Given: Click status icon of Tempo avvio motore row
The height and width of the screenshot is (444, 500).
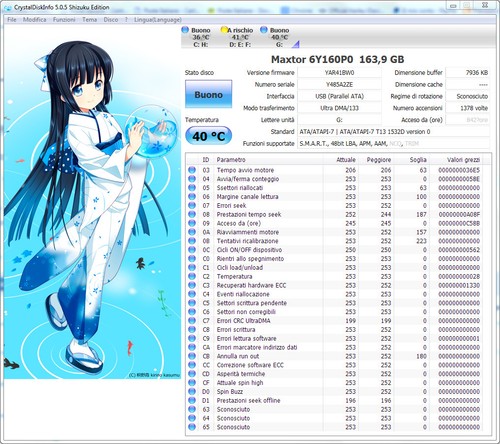Looking at the screenshot, I should pyautogui.click(x=192, y=170).
